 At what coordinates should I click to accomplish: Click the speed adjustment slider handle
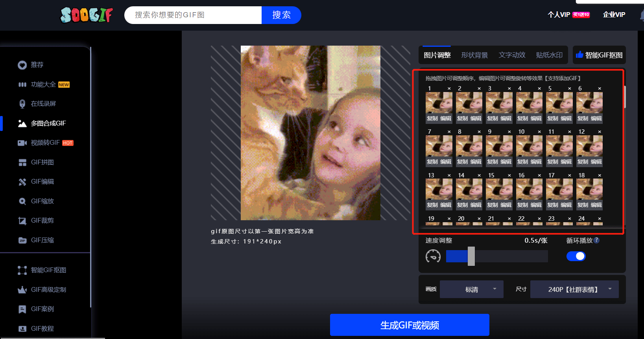pyautogui.click(x=471, y=256)
